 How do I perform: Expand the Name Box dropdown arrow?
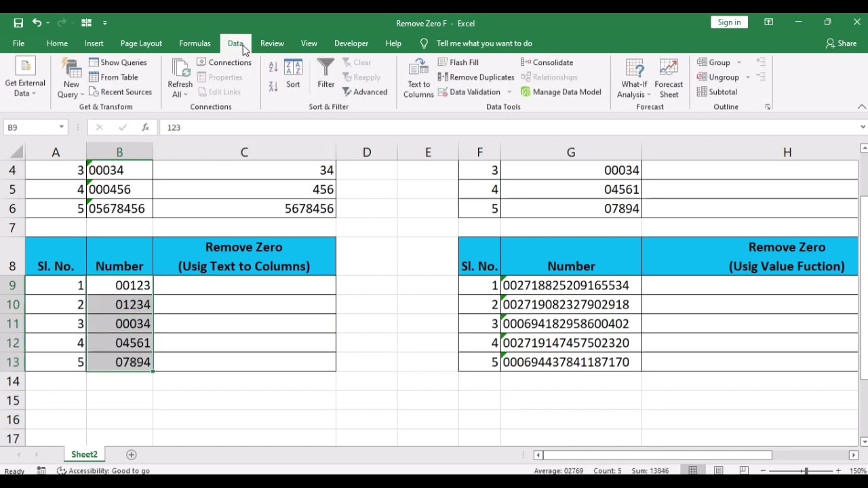(61, 127)
